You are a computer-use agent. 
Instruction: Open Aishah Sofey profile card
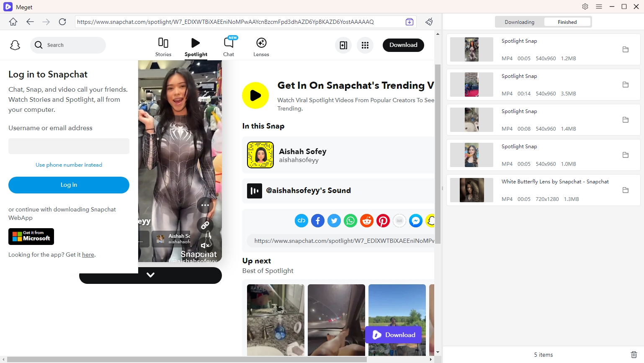pyautogui.click(x=338, y=155)
